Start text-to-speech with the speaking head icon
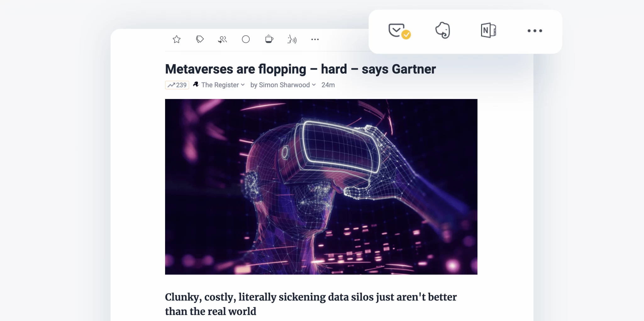This screenshot has width=644, height=321. click(292, 39)
